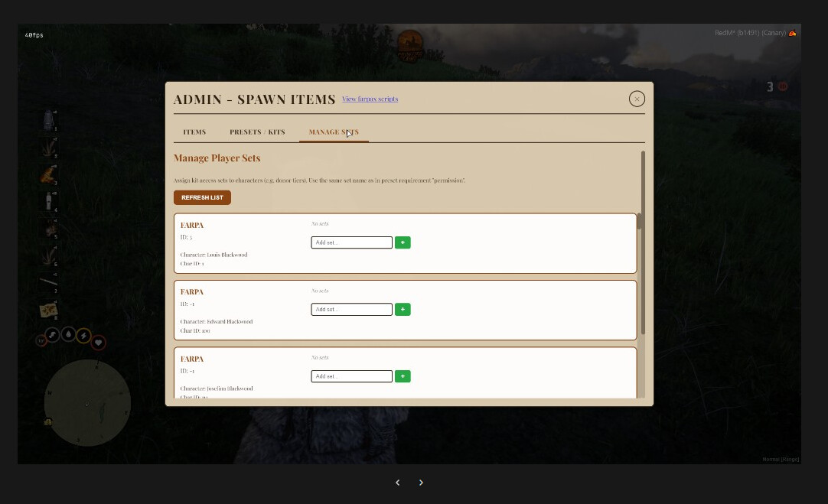Click the 'Character: Edward Blackwood' text
This screenshot has width=828, height=504.
point(217,321)
